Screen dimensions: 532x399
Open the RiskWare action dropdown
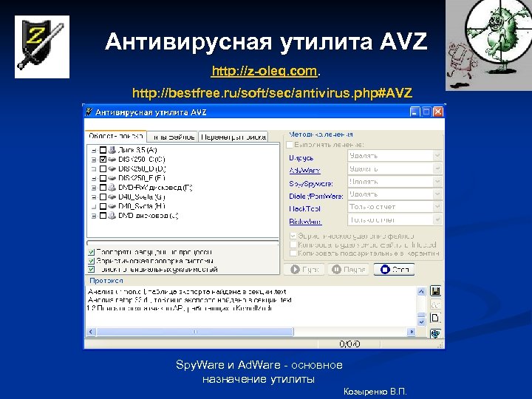point(437,219)
